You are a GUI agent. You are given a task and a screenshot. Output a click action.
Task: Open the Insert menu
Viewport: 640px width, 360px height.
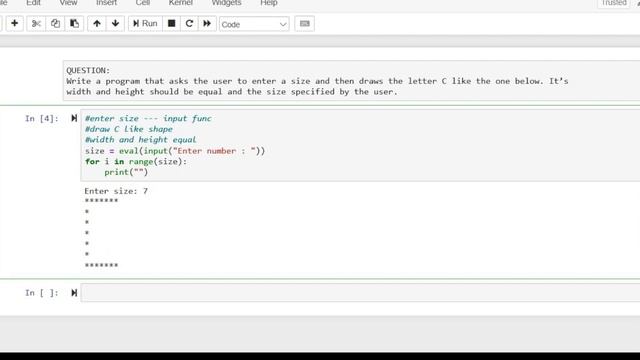click(x=107, y=3)
